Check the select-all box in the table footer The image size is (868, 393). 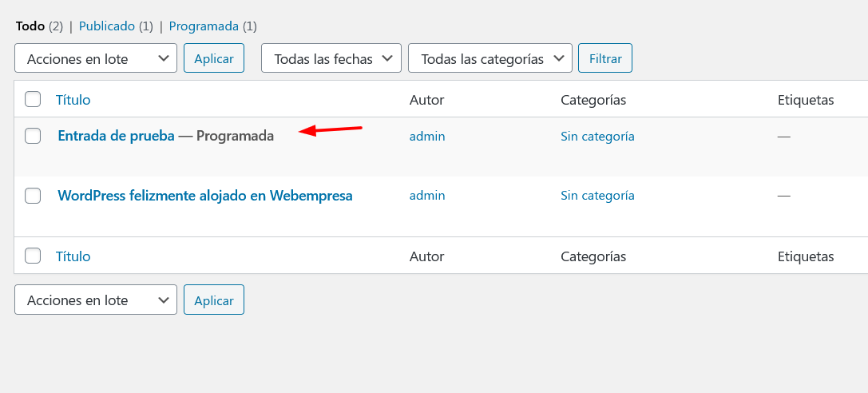(33, 256)
